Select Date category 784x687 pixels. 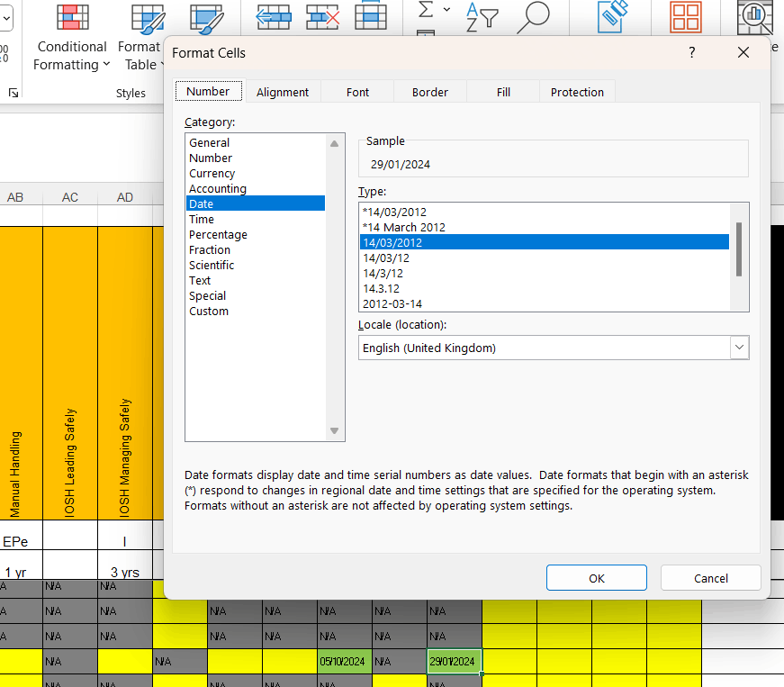tap(256, 204)
